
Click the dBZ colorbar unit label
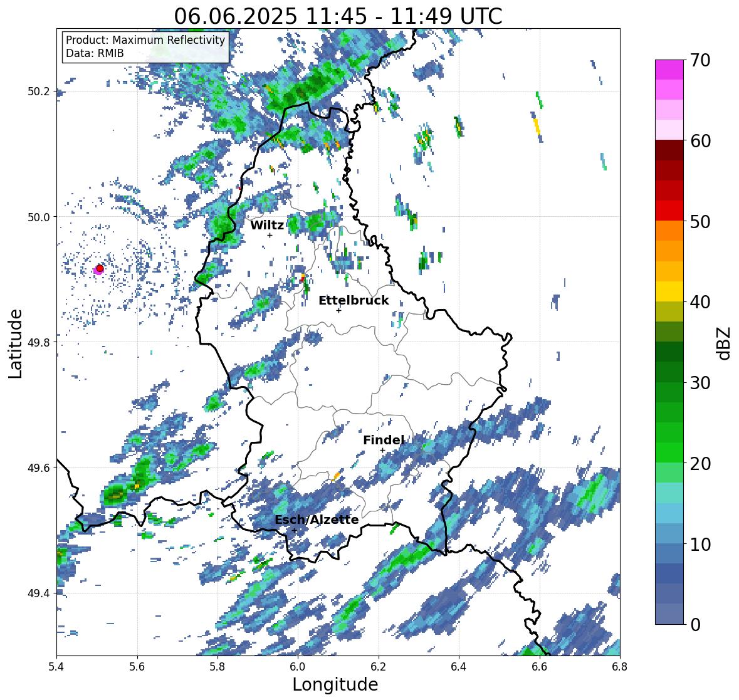725,343
